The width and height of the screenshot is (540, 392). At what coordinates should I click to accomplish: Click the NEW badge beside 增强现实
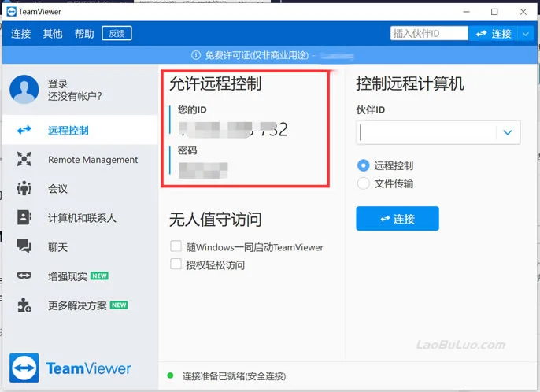pyautogui.click(x=99, y=276)
